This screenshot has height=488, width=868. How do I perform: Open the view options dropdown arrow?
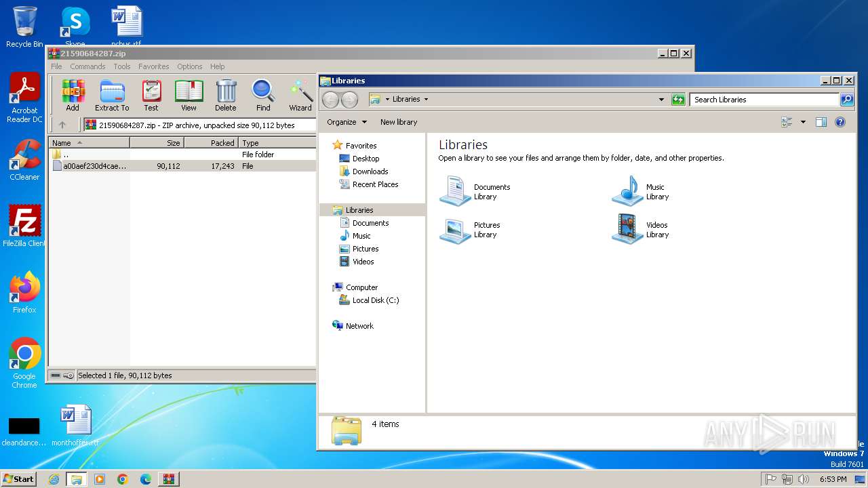point(803,122)
